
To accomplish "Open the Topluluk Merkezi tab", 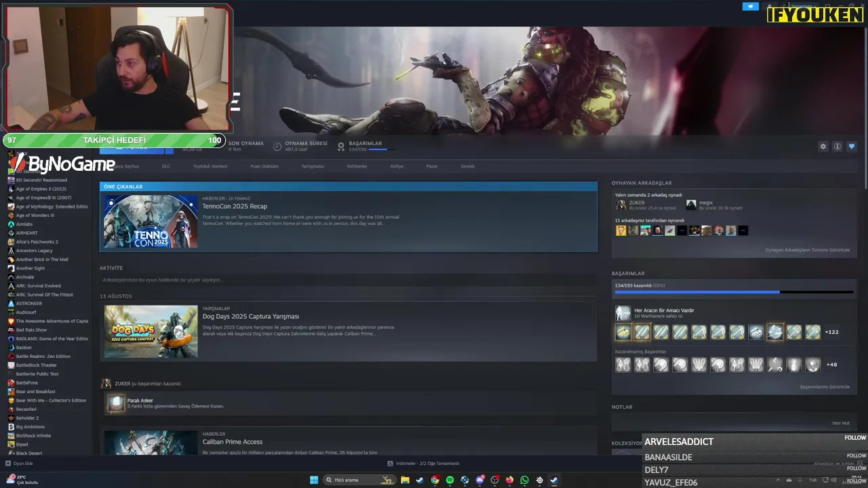I will [210, 166].
